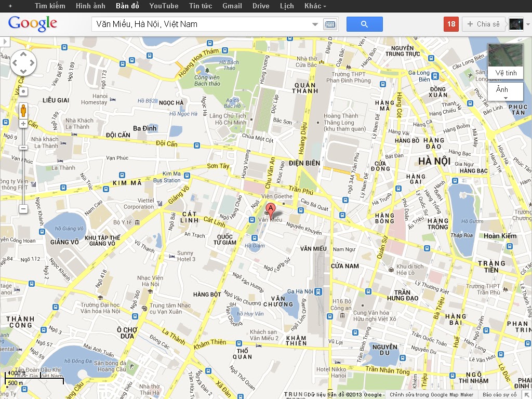
Task: Open YouTube from the top bar
Action: pyautogui.click(x=164, y=6)
